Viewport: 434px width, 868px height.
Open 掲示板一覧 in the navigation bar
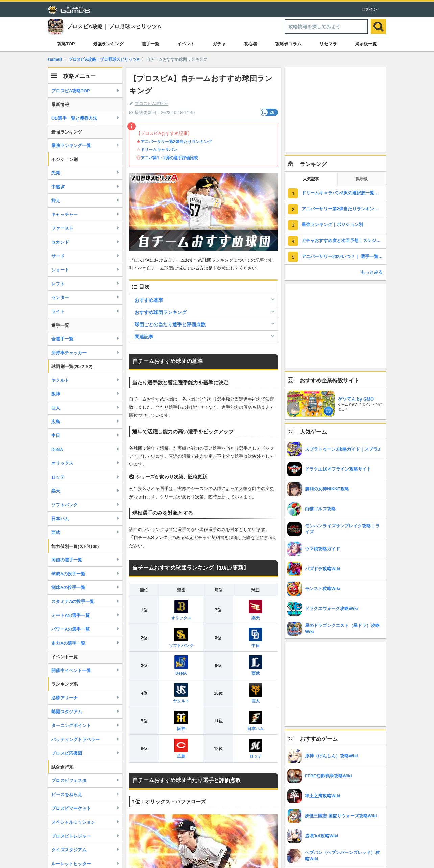pos(366,44)
